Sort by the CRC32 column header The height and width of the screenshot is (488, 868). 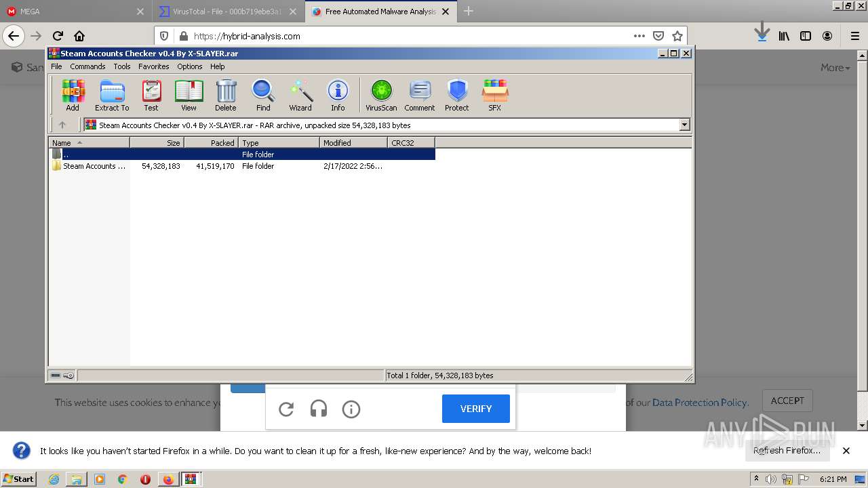(411, 142)
